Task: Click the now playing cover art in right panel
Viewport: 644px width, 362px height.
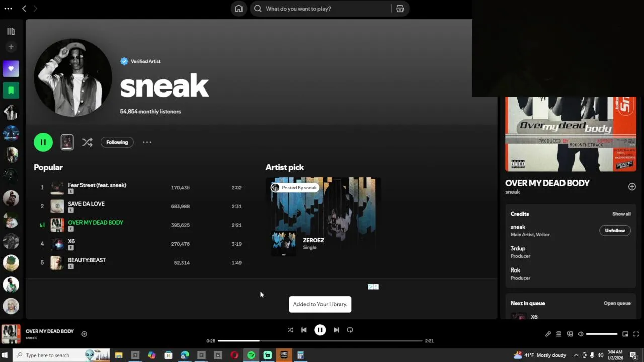Action: coord(571,134)
